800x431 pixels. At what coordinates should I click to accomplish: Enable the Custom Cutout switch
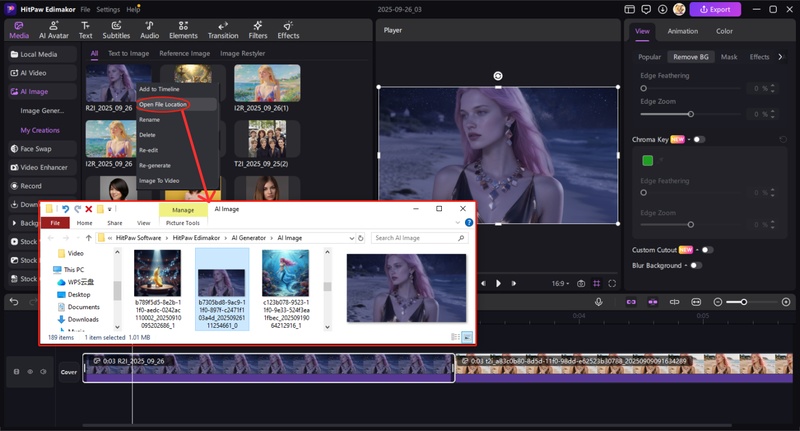tap(707, 249)
